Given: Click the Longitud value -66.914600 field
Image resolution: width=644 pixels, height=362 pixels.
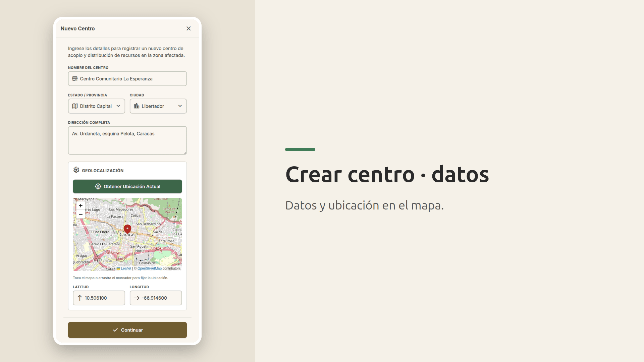Looking at the screenshot, I should 156,298.
